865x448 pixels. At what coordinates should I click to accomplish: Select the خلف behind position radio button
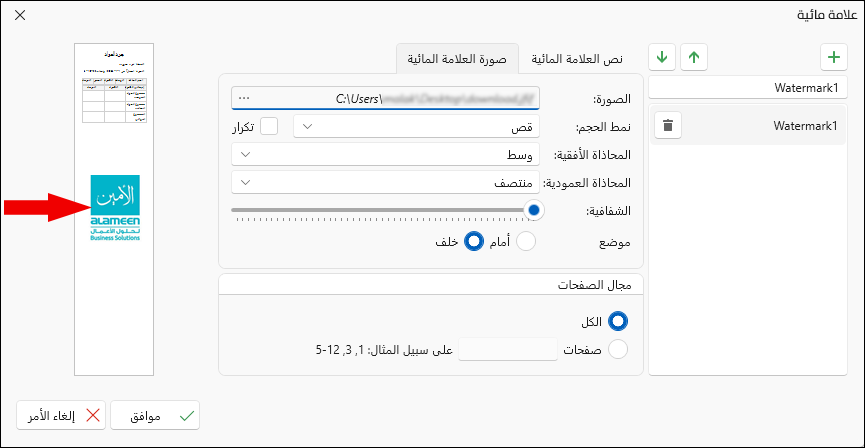(473, 242)
